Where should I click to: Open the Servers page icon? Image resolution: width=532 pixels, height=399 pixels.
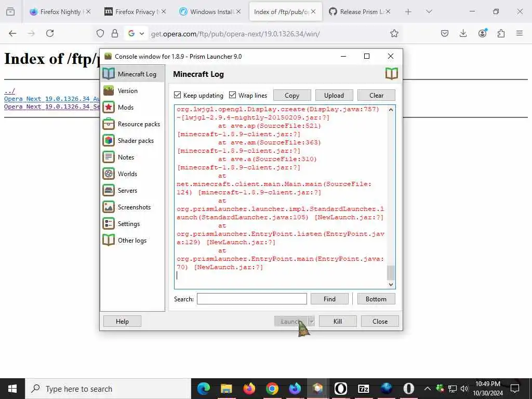coord(109,190)
